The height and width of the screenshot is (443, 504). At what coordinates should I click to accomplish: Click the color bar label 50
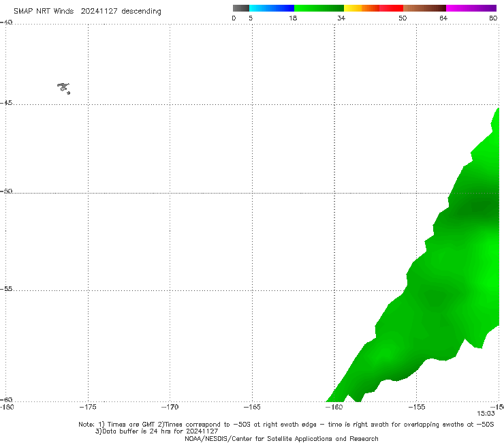pos(403,18)
